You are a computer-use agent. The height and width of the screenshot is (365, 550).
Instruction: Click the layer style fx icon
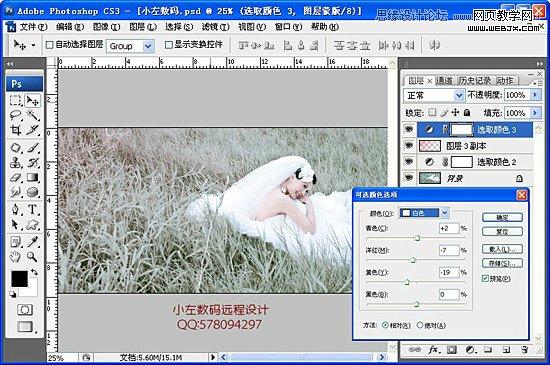tap(433, 350)
